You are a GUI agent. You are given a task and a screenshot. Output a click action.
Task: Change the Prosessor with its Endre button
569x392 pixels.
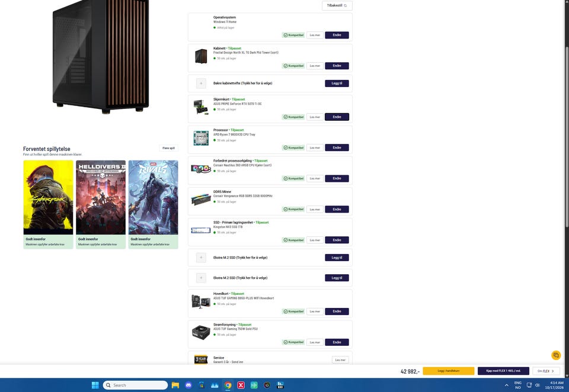point(337,147)
